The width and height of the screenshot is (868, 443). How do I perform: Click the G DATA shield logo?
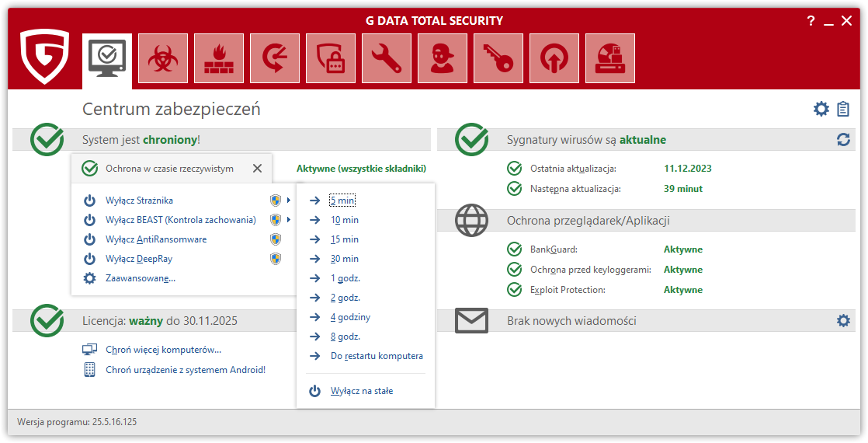tap(44, 56)
